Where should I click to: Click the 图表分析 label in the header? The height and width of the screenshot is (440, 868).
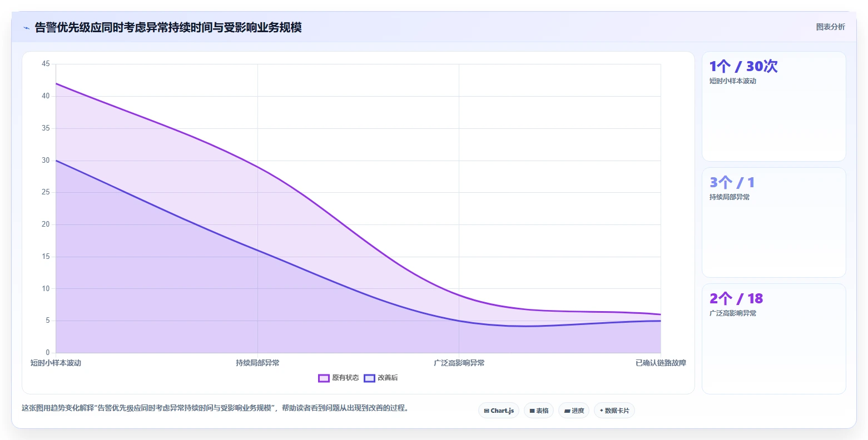pyautogui.click(x=830, y=27)
